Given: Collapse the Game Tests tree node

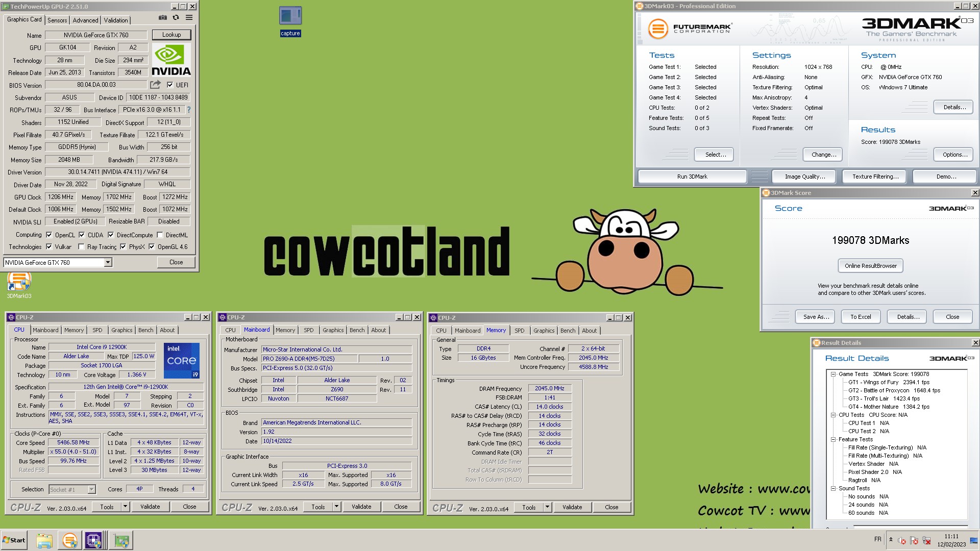Looking at the screenshot, I should (833, 374).
